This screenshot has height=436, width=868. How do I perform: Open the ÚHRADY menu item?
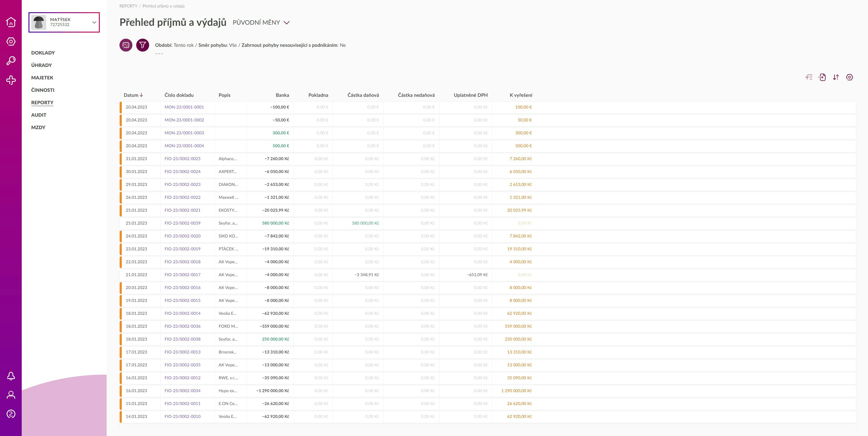(41, 65)
